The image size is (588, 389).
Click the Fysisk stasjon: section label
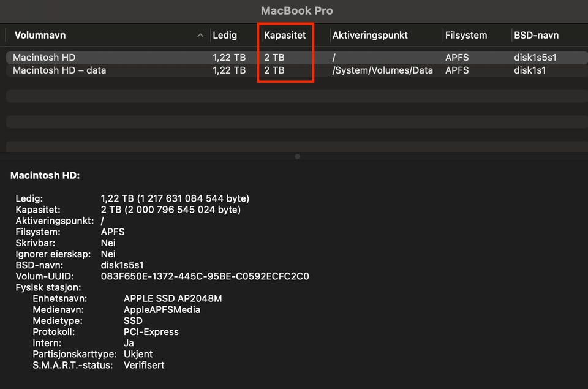point(48,288)
